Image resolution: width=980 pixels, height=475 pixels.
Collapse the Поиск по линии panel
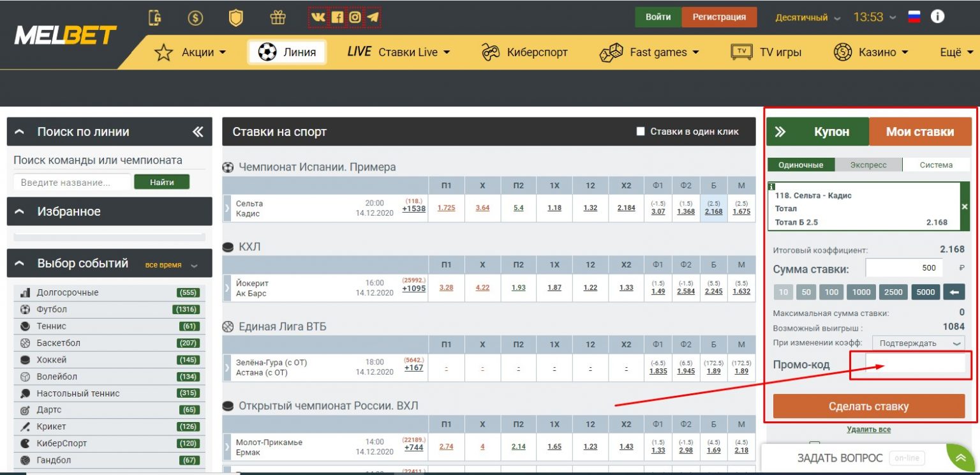(x=19, y=132)
